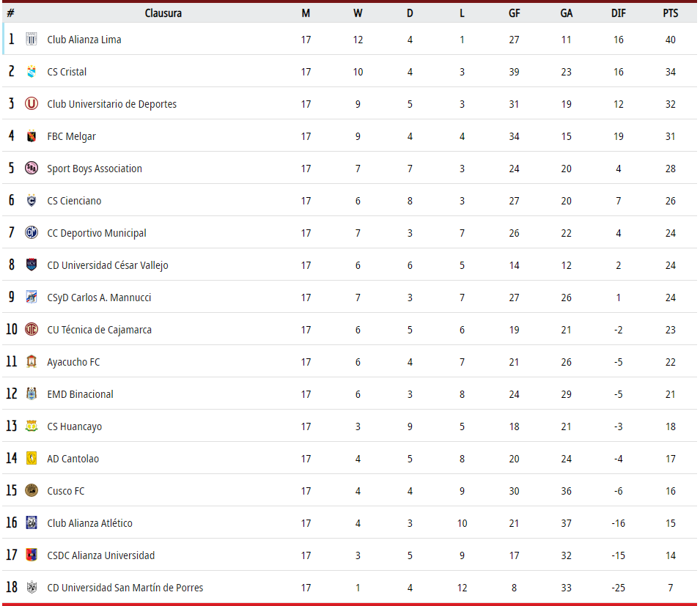Click the César Vallejo shield icon
Screen dimensions: 700x606
pyautogui.click(x=32, y=265)
